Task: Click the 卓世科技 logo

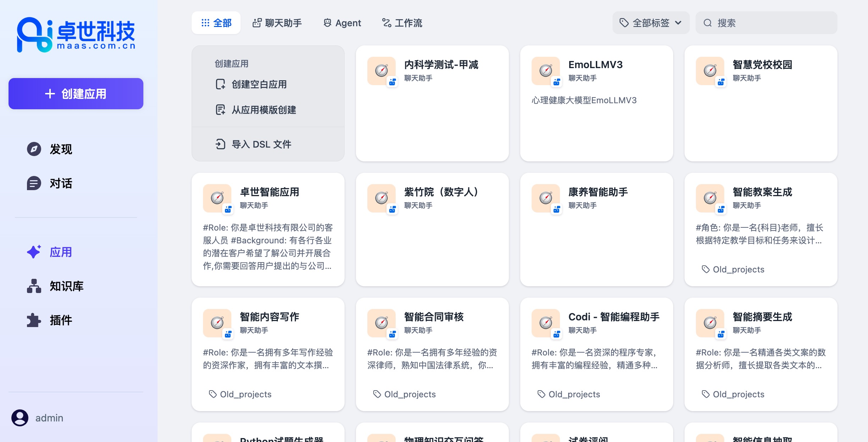Action: coord(76,35)
